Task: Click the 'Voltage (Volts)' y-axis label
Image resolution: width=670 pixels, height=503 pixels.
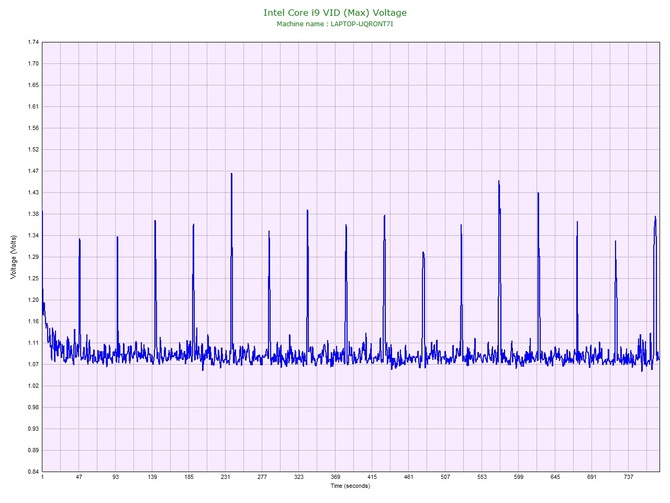Action: click(14, 257)
